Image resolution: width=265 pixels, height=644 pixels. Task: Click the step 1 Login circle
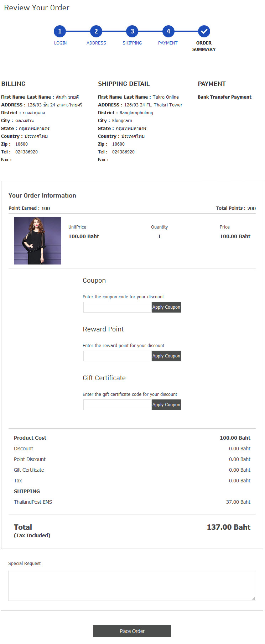point(60,31)
